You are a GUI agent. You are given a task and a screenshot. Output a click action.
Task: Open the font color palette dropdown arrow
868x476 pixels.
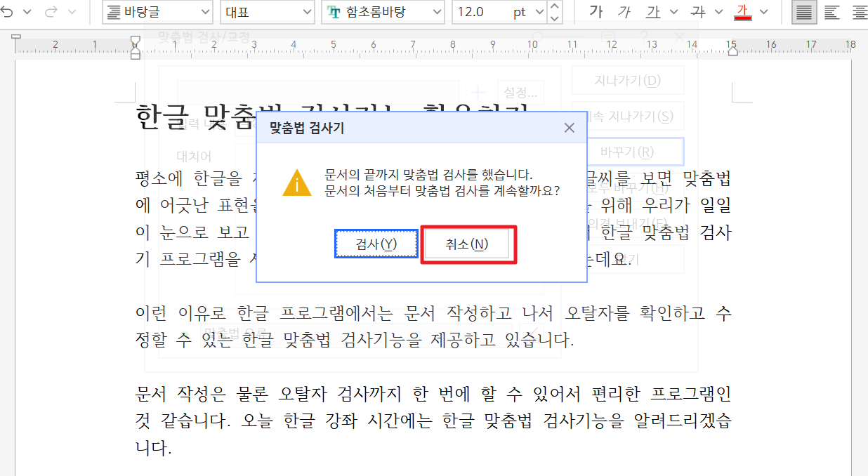pos(764,12)
